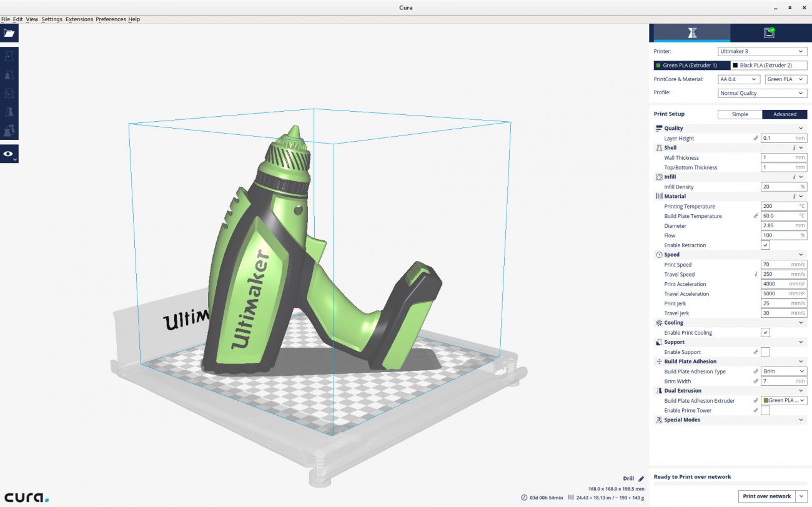Image resolution: width=812 pixels, height=507 pixels.
Task: Switch to the Prepare stage tab icon
Action: coord(691,33)
